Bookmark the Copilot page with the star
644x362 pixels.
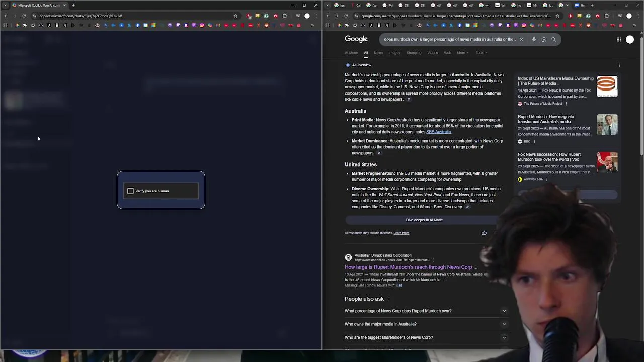pos(235,16)
